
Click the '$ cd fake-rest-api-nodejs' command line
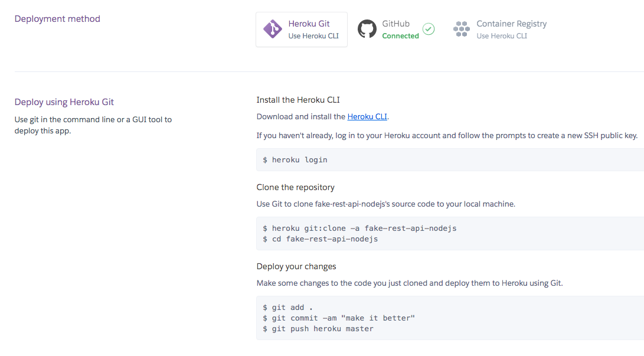[x=321, y=239]
